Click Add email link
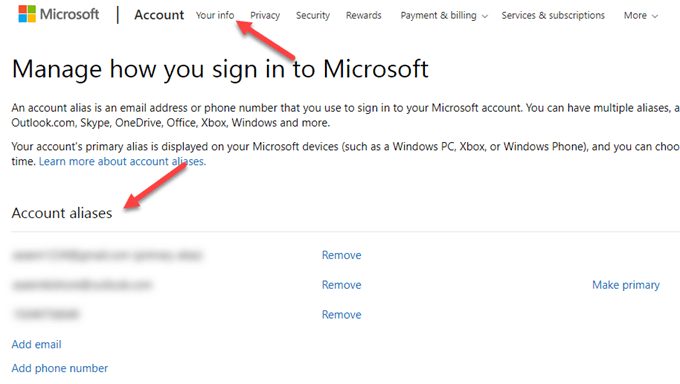Image resolution: width=680 pixels, height=384 pixels. point(36,345)
